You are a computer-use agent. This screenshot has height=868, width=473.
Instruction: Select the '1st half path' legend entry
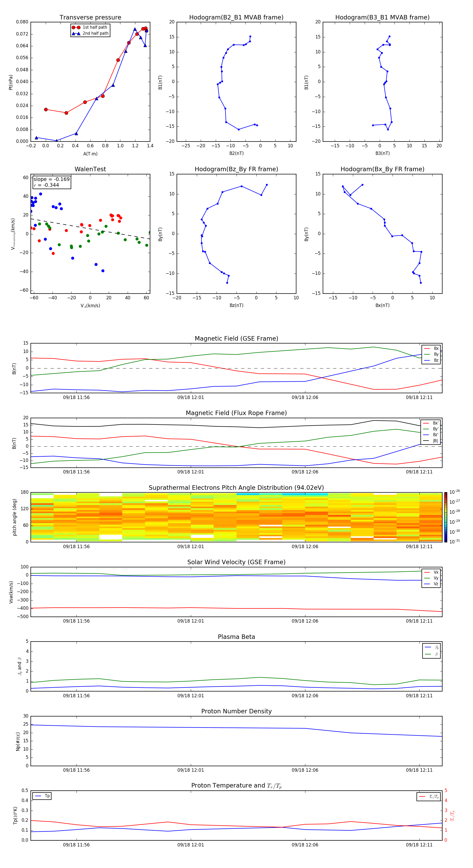tap(90, 27)
